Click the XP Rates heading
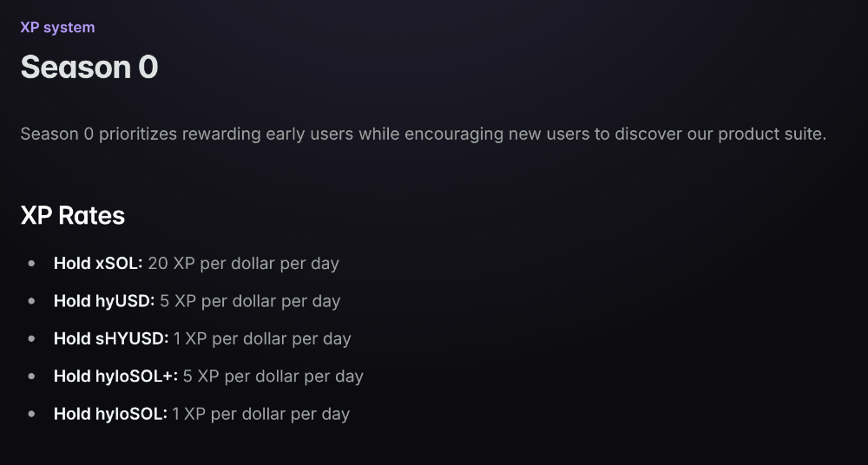Viewport: 868px width, 465px height. pyautogui.click(x=73, y=215)
